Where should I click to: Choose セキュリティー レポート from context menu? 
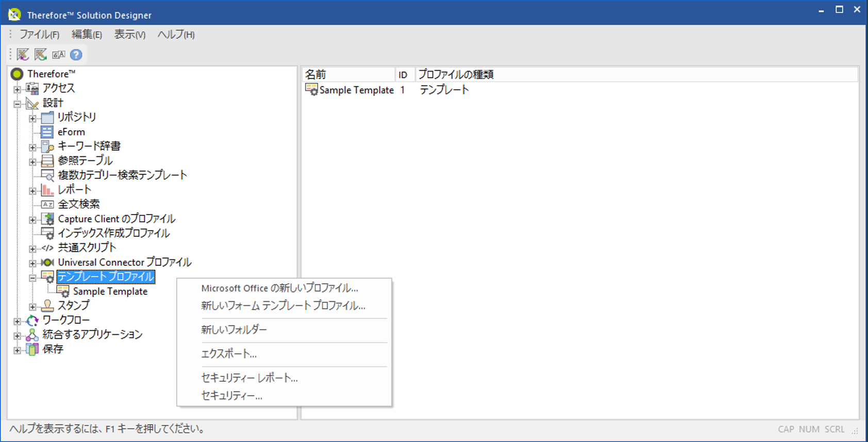(x=249, y=378)
